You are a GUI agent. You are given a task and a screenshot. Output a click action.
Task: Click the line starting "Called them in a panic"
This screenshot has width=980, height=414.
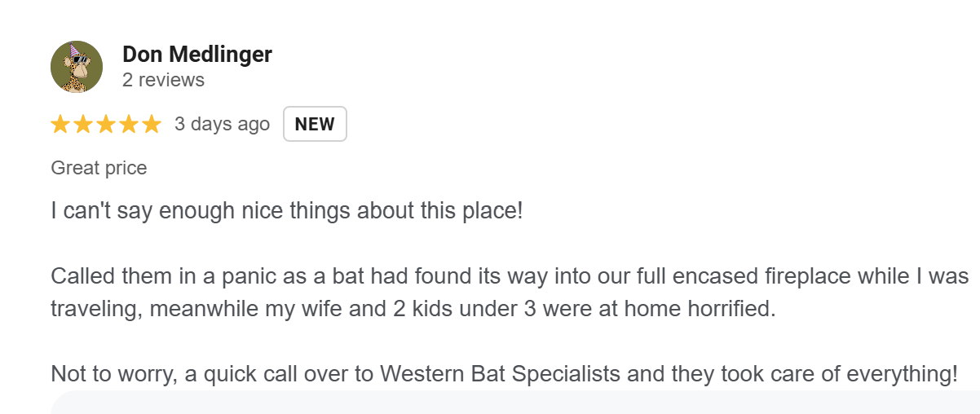tap(510, 275)
